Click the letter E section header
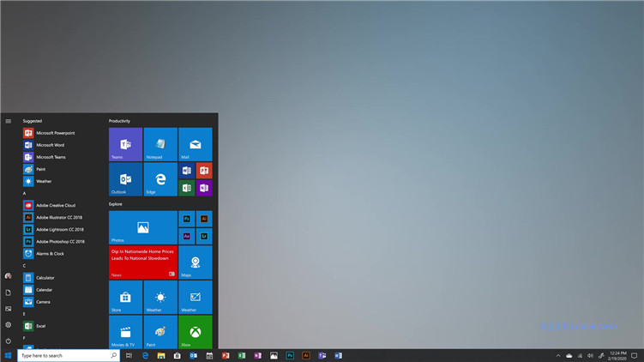The height and width of the screenshot is (362, 644). tap(24, 314)
